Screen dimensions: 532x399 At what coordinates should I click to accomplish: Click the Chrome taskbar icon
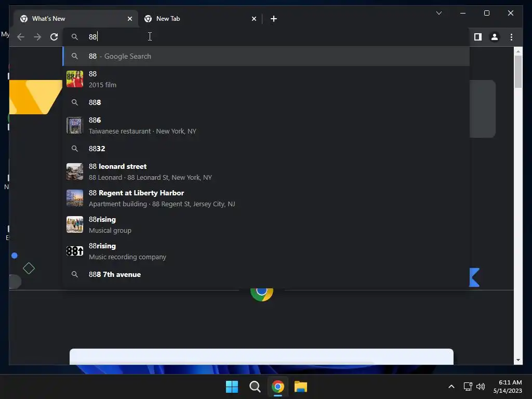(x=277, y=387)
